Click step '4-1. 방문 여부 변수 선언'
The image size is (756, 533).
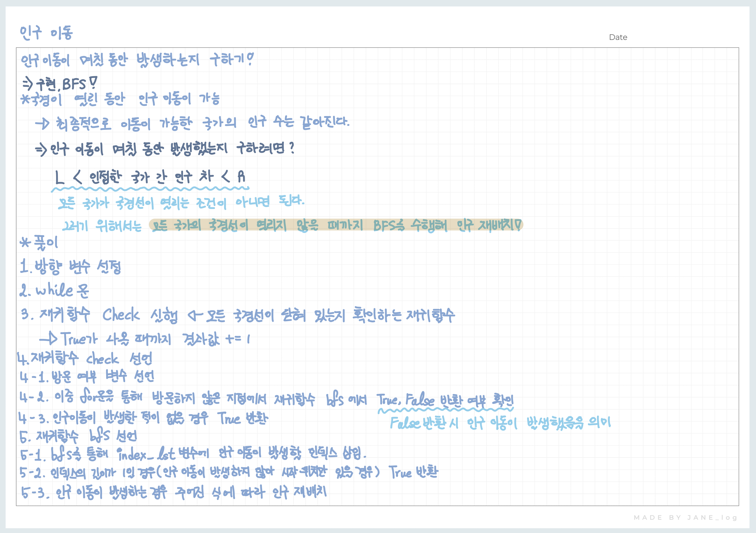pyautogui.click(x=87, y=377)
